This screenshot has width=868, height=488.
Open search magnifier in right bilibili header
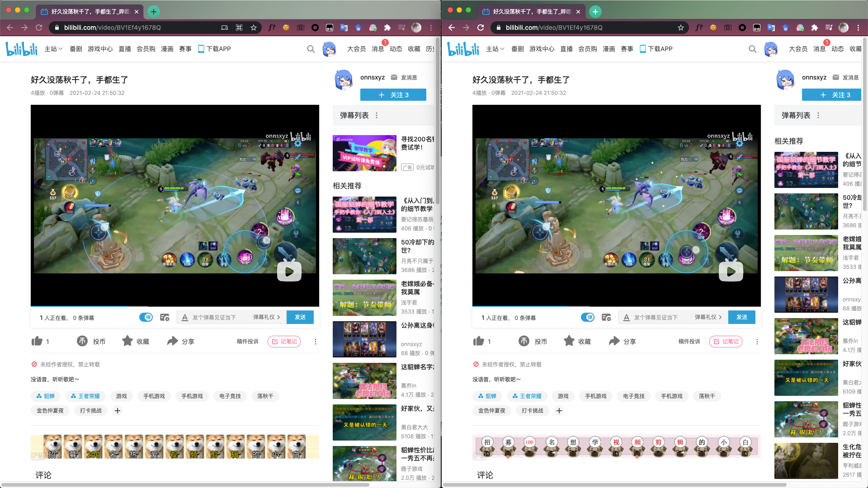click(753, 49)
